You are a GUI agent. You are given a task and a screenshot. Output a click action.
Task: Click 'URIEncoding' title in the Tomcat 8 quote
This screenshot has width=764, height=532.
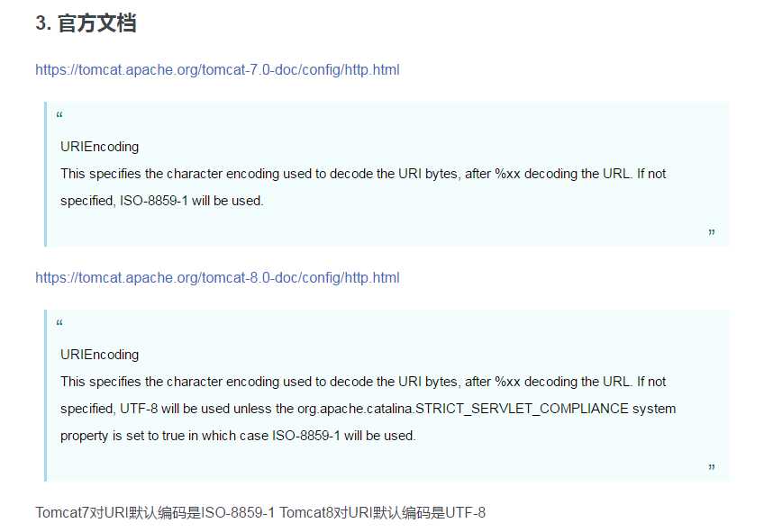99,355
